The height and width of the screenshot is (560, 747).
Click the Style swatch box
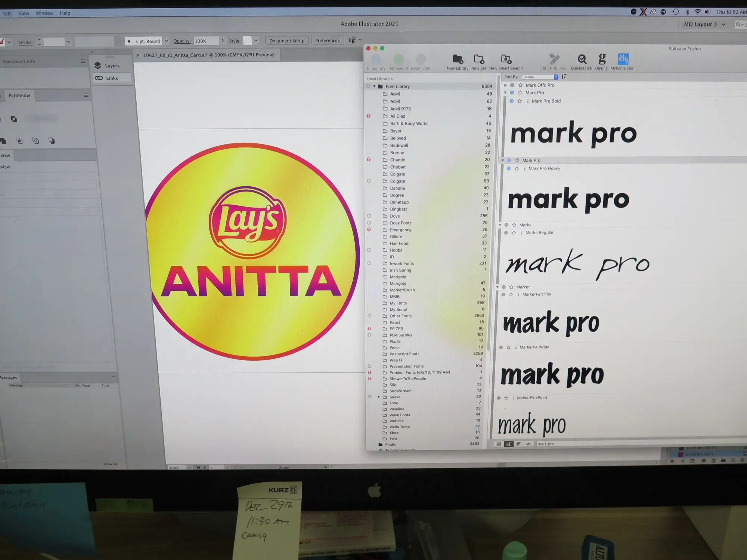247,40
